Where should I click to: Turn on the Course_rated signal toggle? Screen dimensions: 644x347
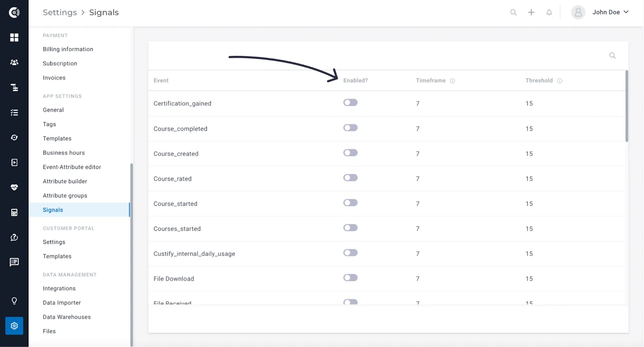click(351, 178)
